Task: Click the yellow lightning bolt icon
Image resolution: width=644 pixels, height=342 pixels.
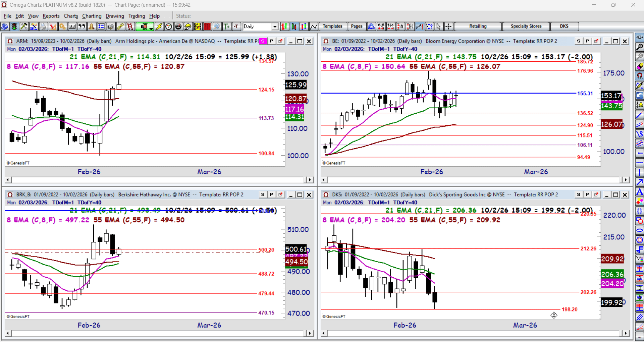Action: pyautogui.click(x=159, y=26)
